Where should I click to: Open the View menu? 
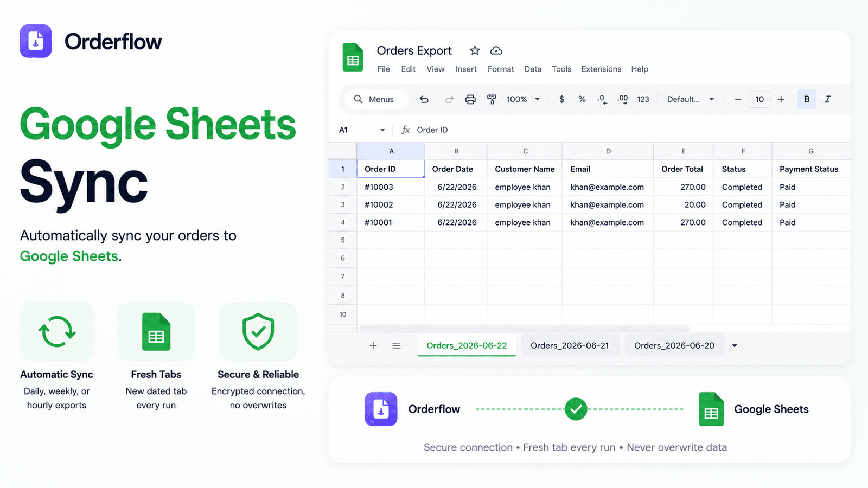point(436,69)
